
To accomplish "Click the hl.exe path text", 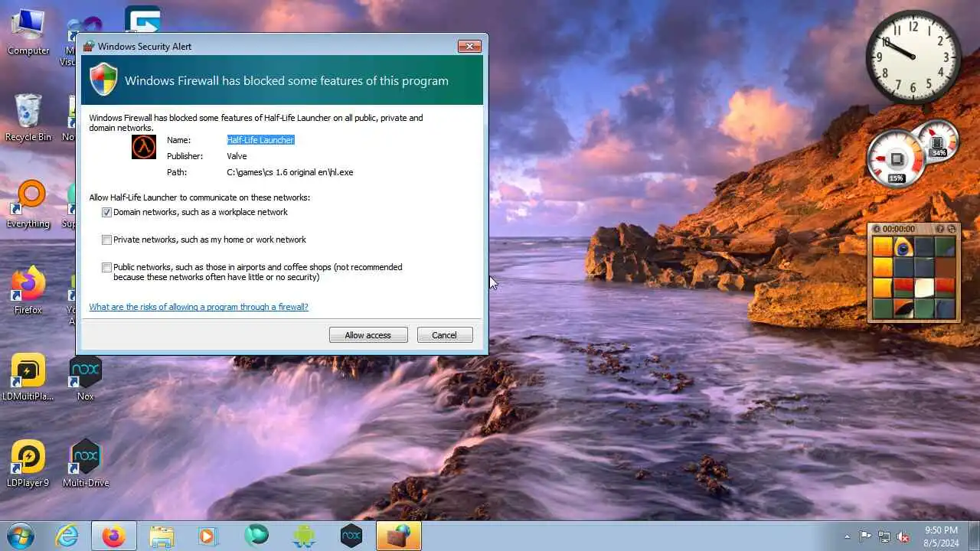I will click(290, 172).
